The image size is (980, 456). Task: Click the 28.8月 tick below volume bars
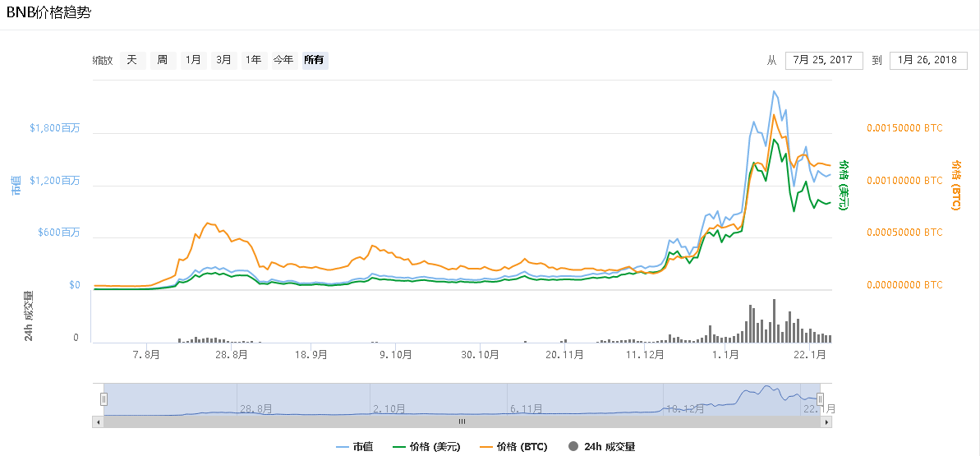coord(231,354)
